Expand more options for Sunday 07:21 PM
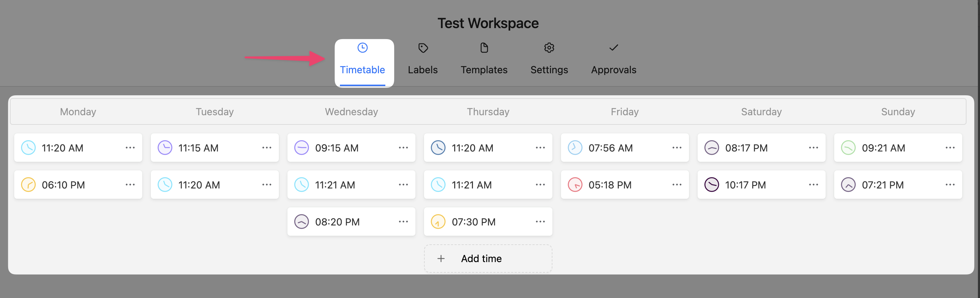980x298 pixels. tap(950, 185)
